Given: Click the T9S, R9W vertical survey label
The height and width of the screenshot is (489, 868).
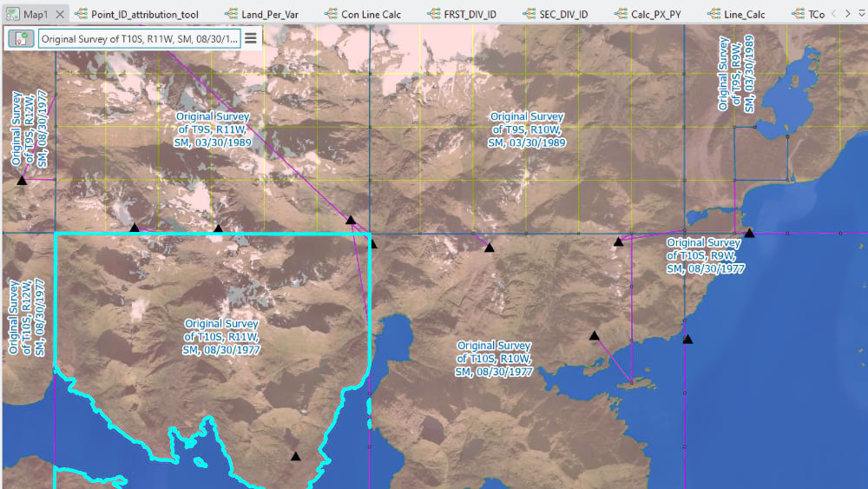Looking at the screenshot, I should [x=736, y=74].
